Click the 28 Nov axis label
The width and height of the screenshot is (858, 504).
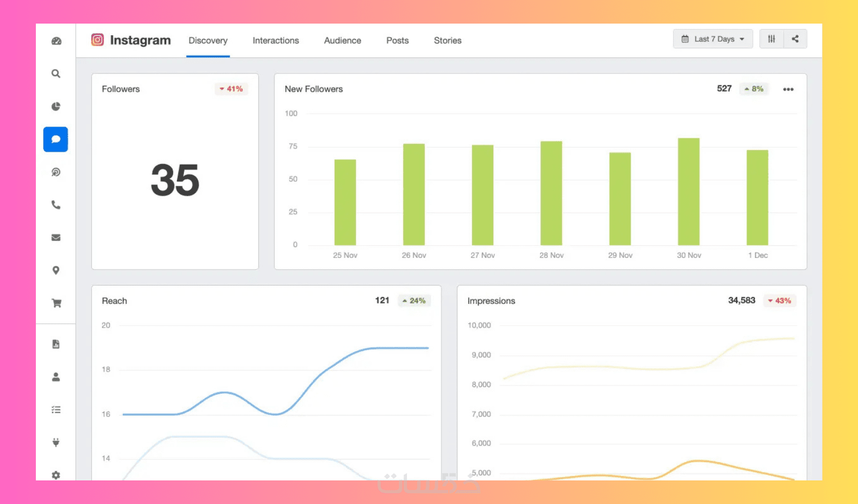tap(551, 255)
